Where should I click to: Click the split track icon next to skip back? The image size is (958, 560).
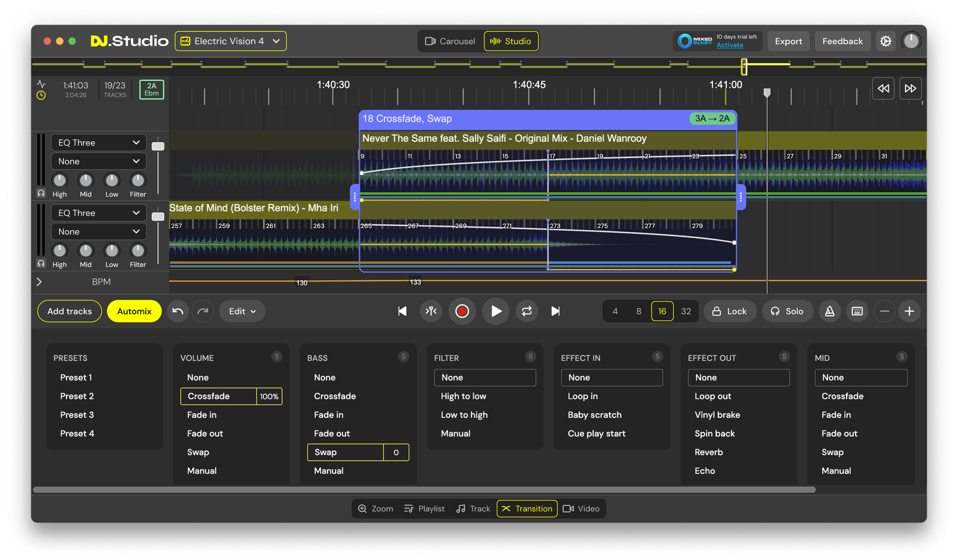pyautogui.click(x=431, y=311)
